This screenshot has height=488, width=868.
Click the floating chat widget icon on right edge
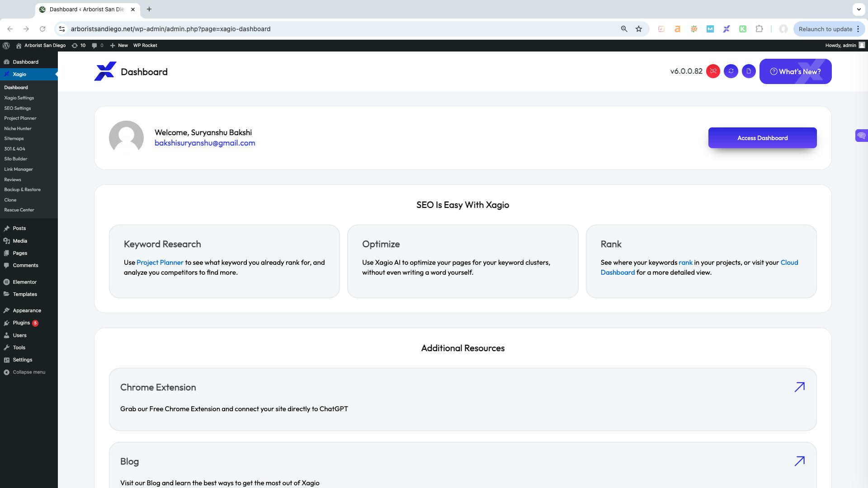click(x=861, y=136)
